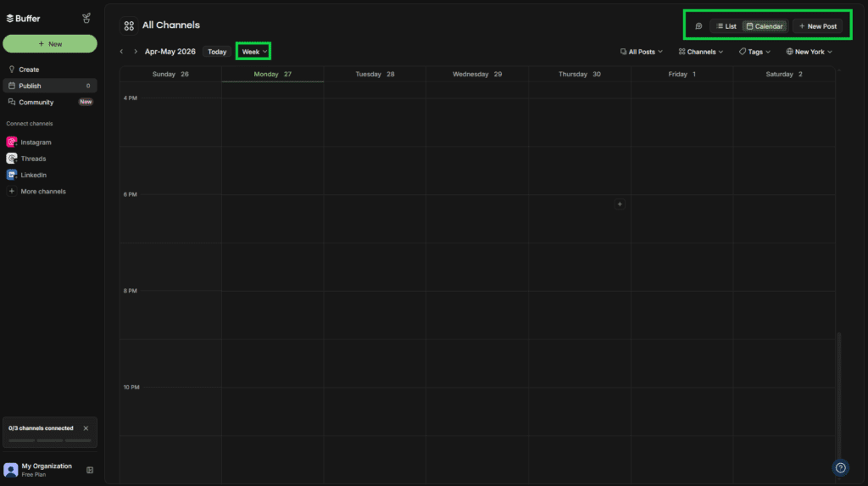
Task: Click More channels plus icon
Action: 12,191
